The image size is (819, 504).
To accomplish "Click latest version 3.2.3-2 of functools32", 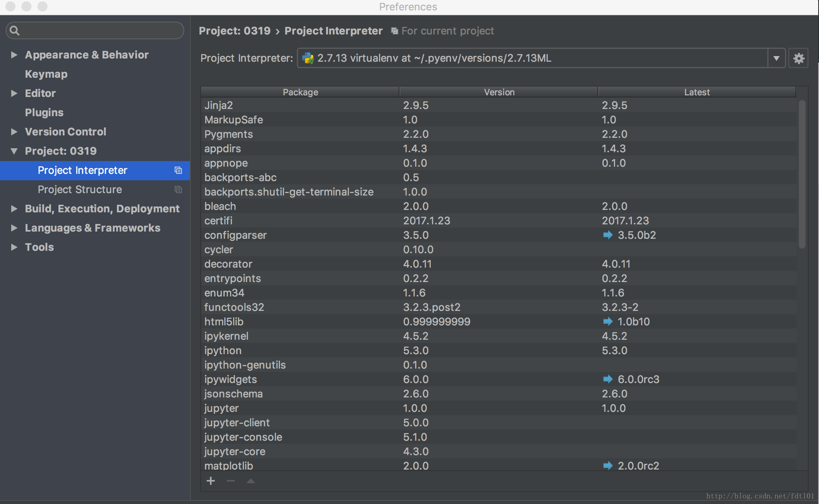I will [x=620, y=307].
